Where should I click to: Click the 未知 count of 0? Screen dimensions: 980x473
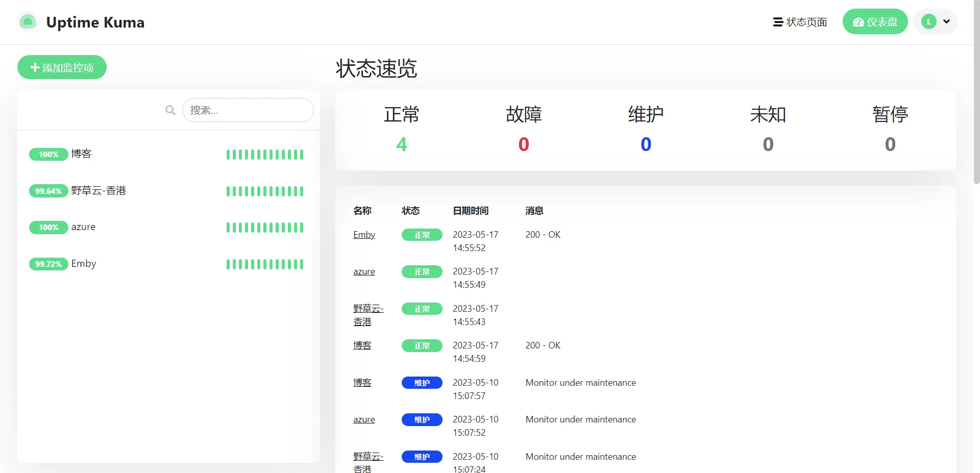click(x=768, y=144)
